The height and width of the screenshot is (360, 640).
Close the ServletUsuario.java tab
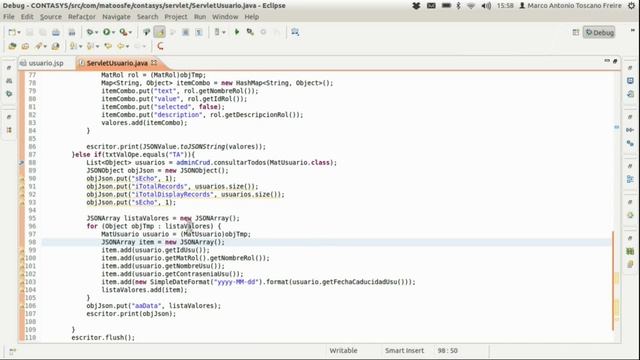154,63
